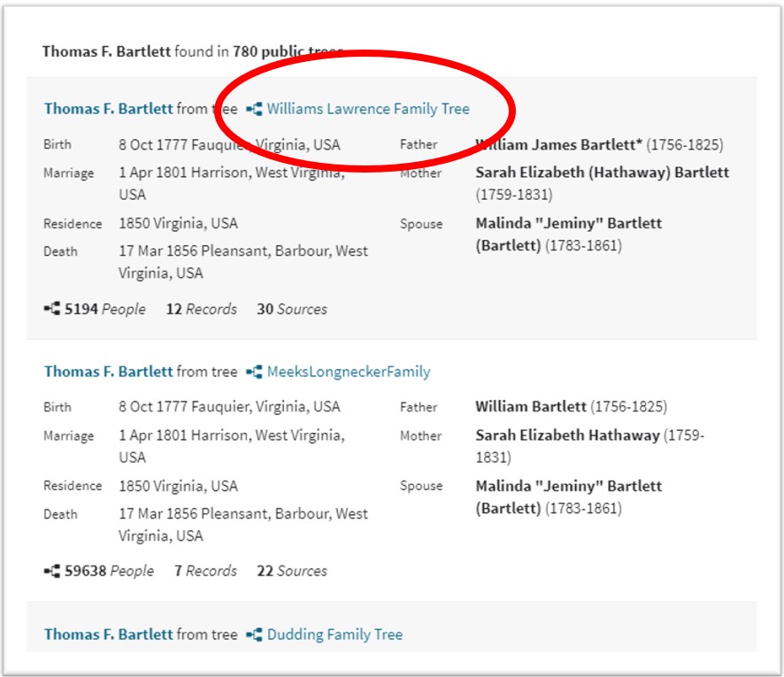
Task: Open the MeeksLongneckerFamily tree link
Action: click(x=349, y=372)
